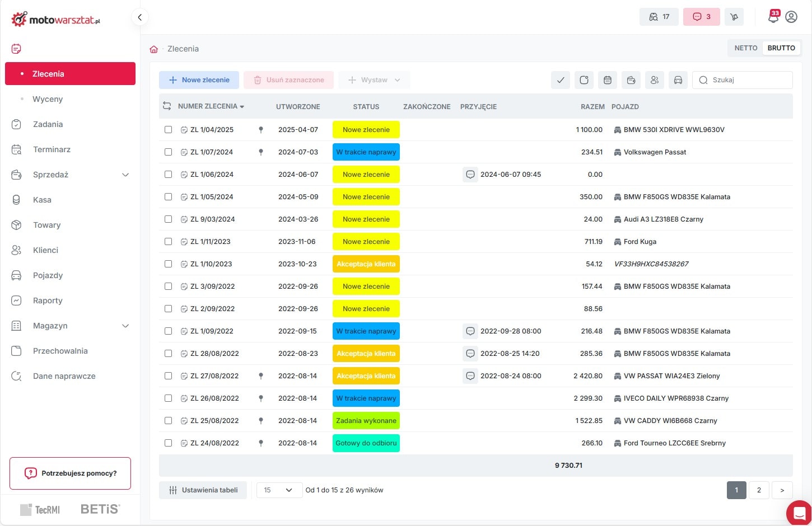The height and width of the screenshot is (526, 812).
Task: Click the car filter icon beside search
Action: pyautogui.click(x=678, y=80)
